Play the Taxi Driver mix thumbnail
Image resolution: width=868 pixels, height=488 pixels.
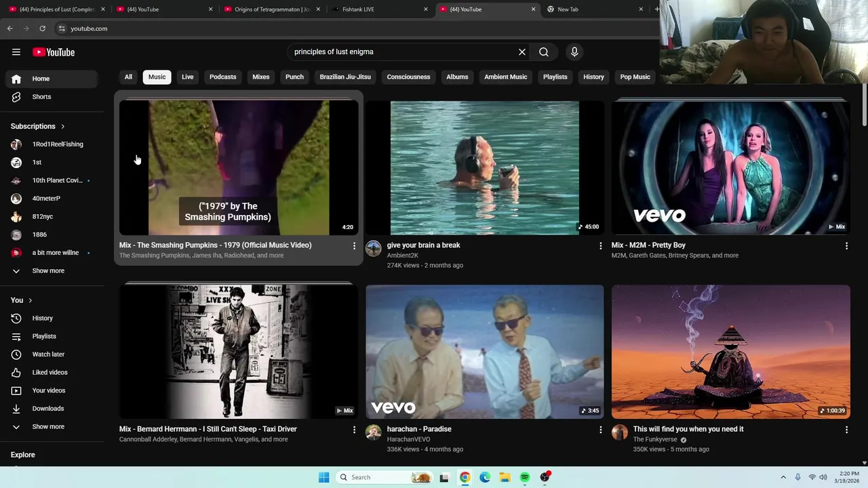tap(239, 351)
